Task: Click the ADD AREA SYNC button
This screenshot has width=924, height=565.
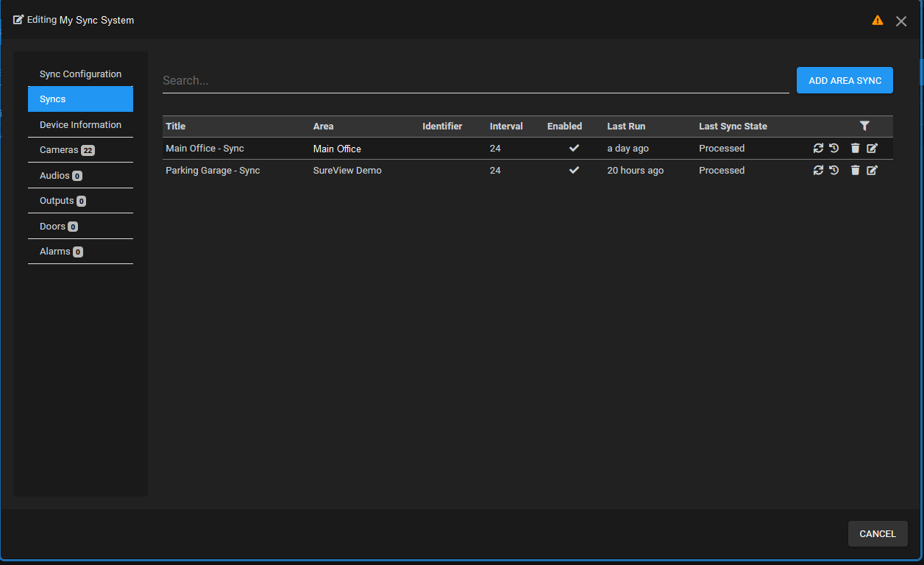Action: click(x=845, y=81)
